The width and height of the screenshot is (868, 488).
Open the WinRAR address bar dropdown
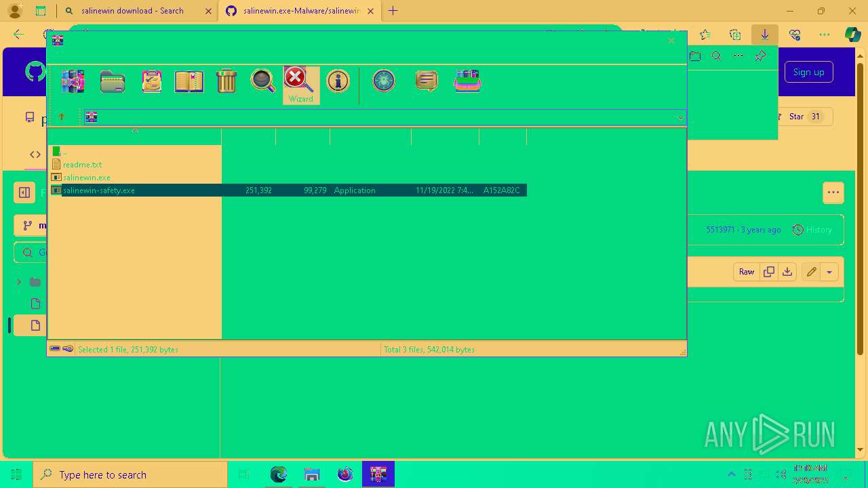[680, 118]
